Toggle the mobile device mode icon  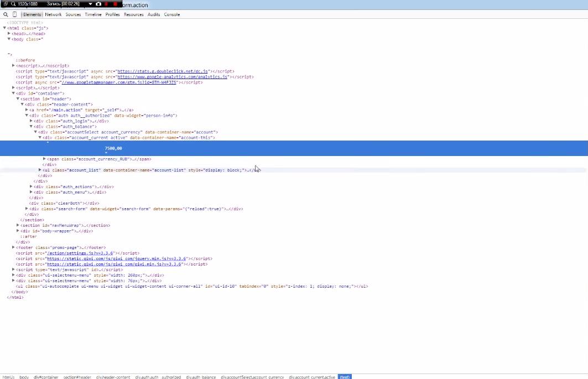click(14, 14)
